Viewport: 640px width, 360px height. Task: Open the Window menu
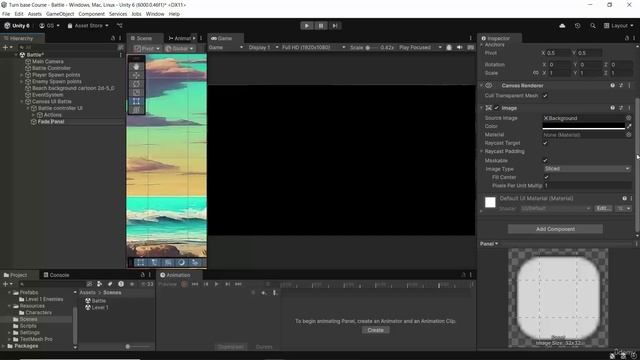[x=155, y=14]
